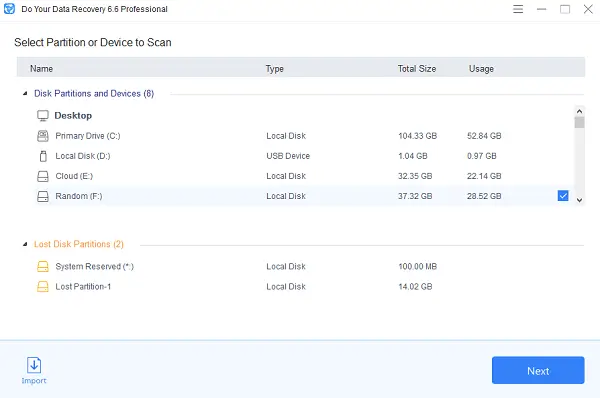Click the 100.00 MB size value
The image size is (600, 398).
(x=417, y=266)
